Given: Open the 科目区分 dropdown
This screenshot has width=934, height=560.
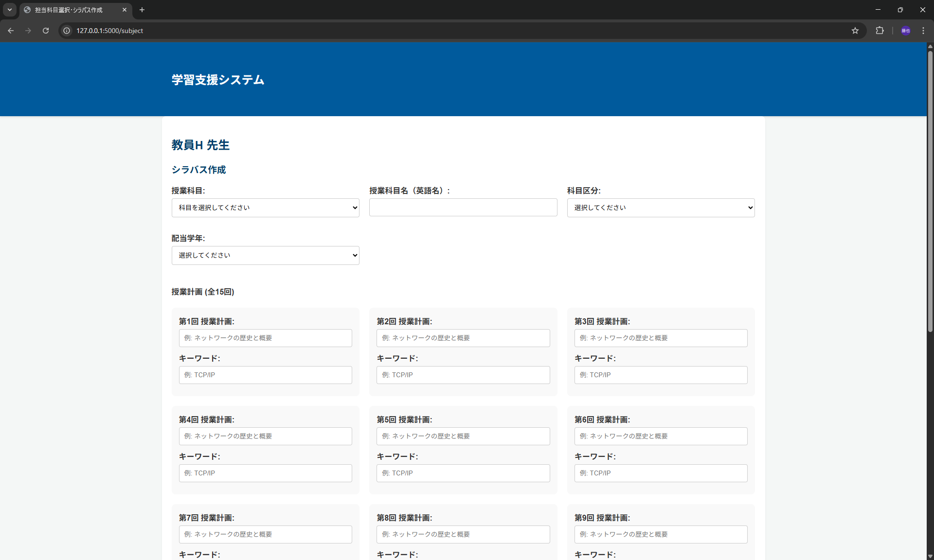Looking at the screenshot, I should tap(661, 208).
